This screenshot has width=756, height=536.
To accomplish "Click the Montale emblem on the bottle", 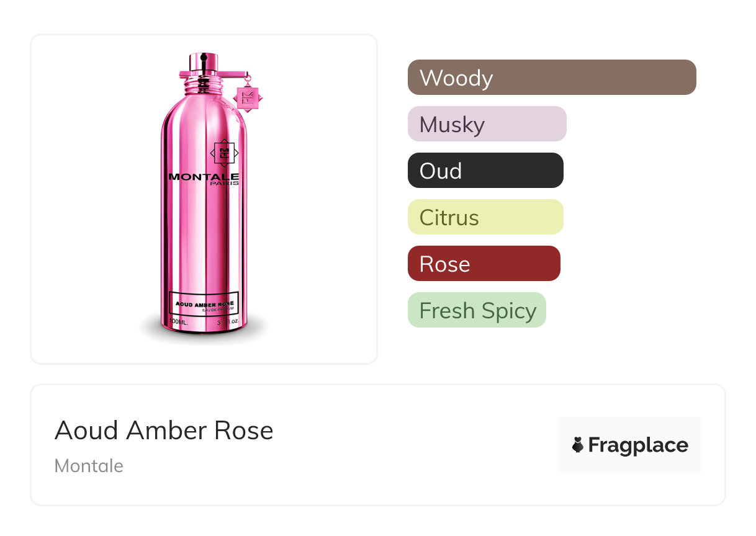I will pyautogui.click(x=225, y=151).
